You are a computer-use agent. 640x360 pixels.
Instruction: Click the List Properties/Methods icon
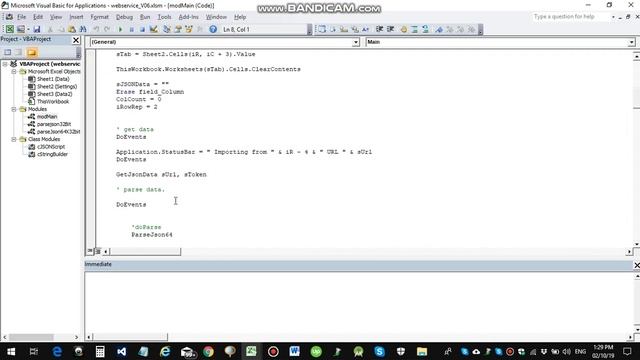point(322,29)
